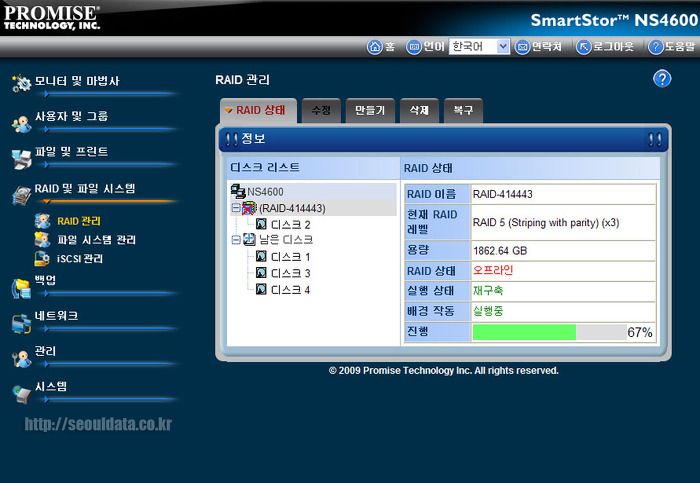The height and width of the screenshot is (483, 700).
Task: Click the 사용자 및 그룹 users icon
Action: pyautogui.click(x=21, y=124)
